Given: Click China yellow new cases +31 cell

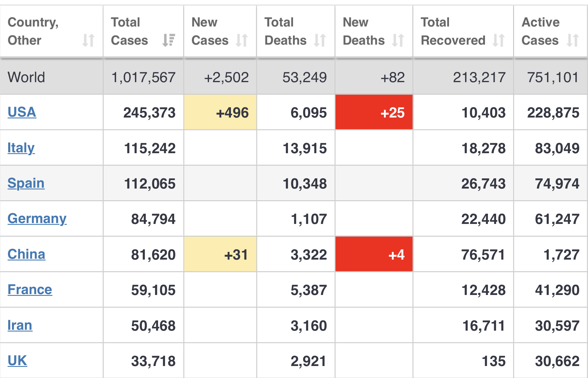Looking at the screenshot, I should tap(220, 254).
